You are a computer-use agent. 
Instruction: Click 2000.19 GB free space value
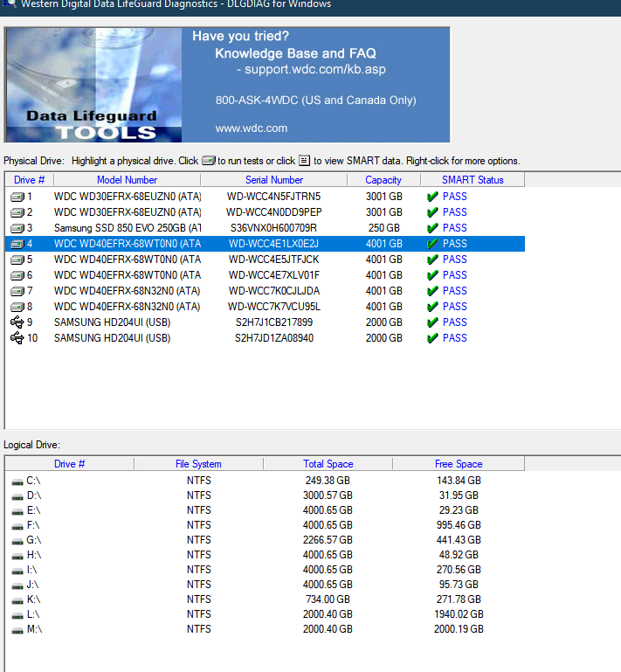tap(459, 629)
